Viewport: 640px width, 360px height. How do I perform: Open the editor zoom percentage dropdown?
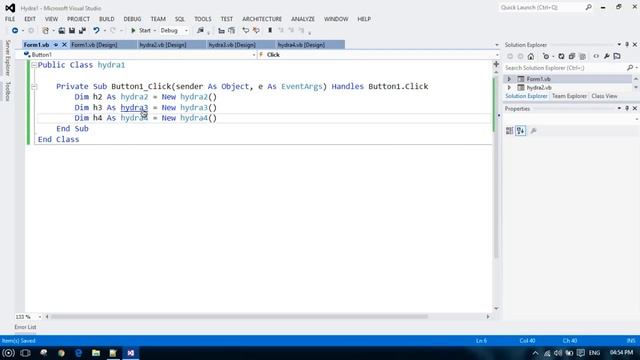[40, 317]
